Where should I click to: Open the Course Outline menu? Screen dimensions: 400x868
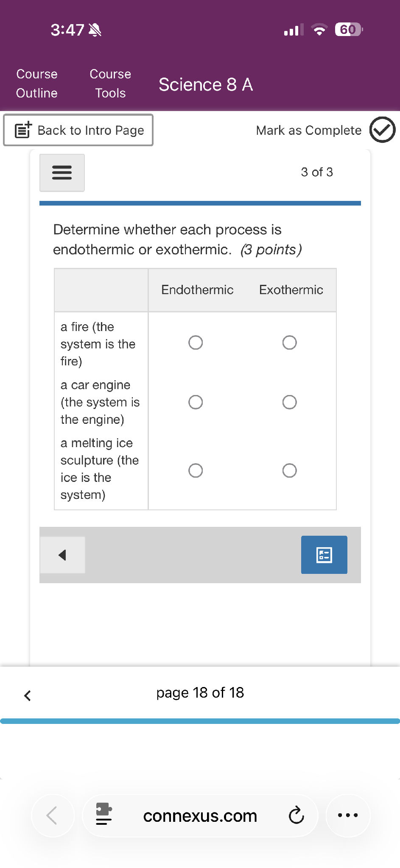pyautogui.click(x=37, y=83)
